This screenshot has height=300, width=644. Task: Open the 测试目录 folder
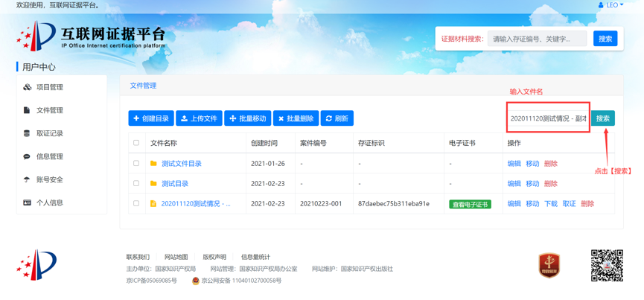click(x=174, y=184)
